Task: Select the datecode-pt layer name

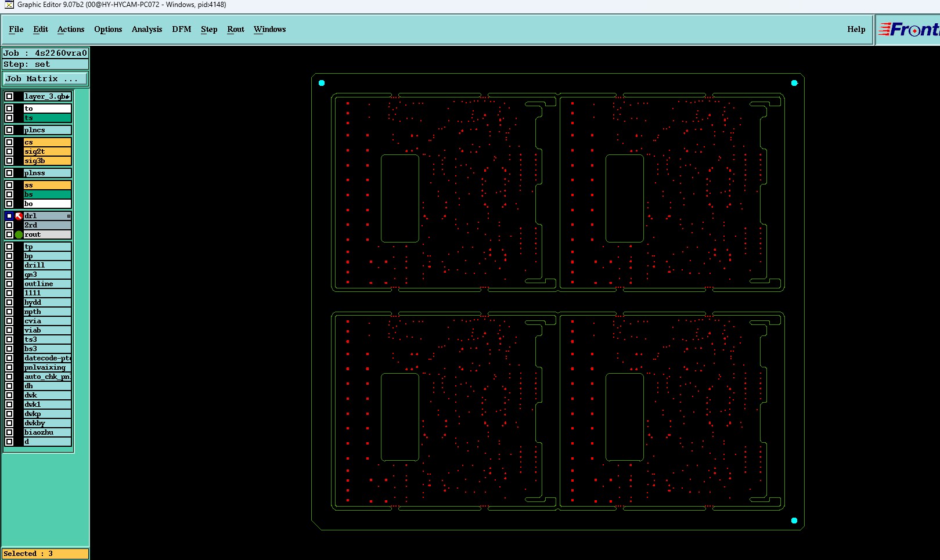Action: point(48,358)
